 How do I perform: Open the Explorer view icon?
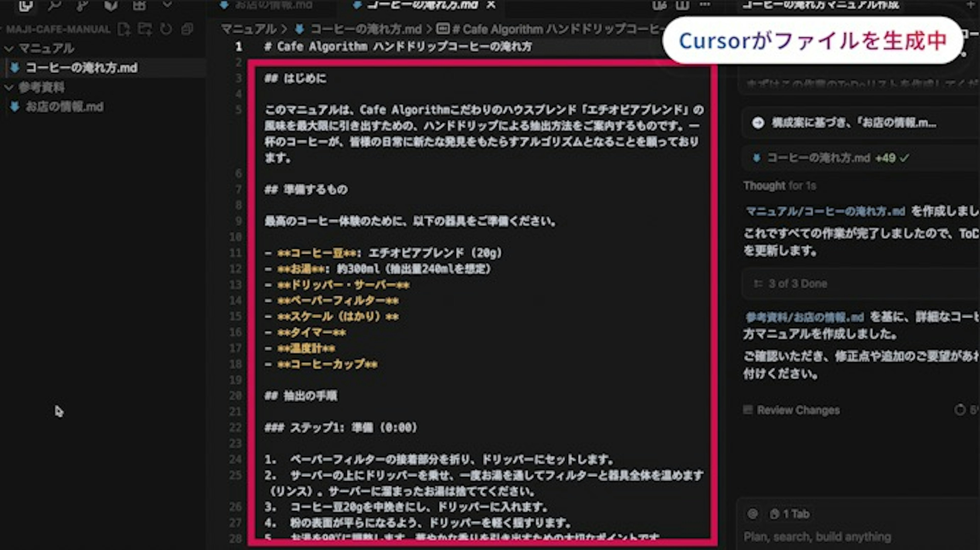pos(26,5)
